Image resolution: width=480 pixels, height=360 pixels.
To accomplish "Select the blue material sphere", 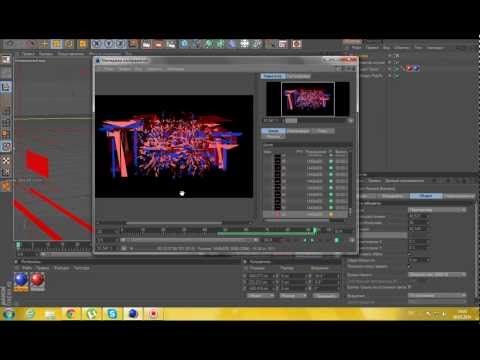I will pos(21,280).
